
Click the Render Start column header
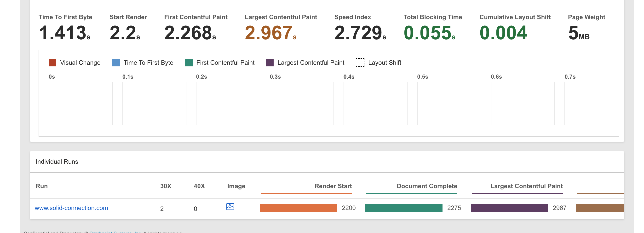(x=333, y=186)
